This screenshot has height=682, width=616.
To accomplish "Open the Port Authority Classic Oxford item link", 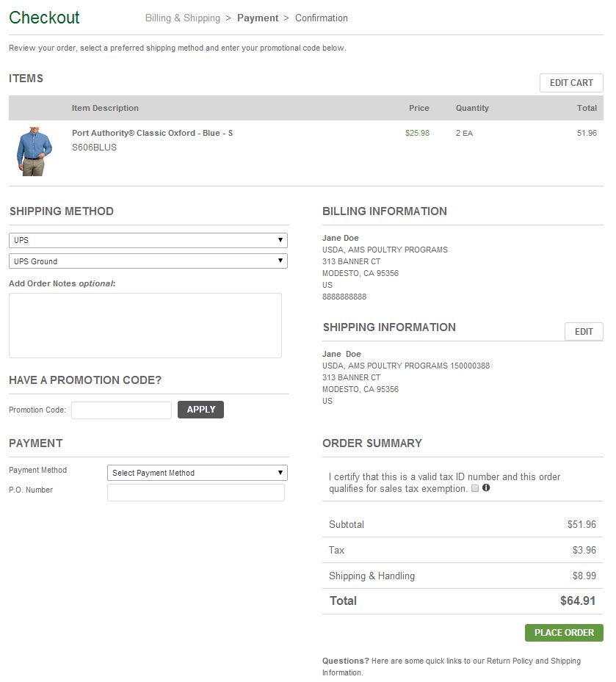I will (152, 133).
